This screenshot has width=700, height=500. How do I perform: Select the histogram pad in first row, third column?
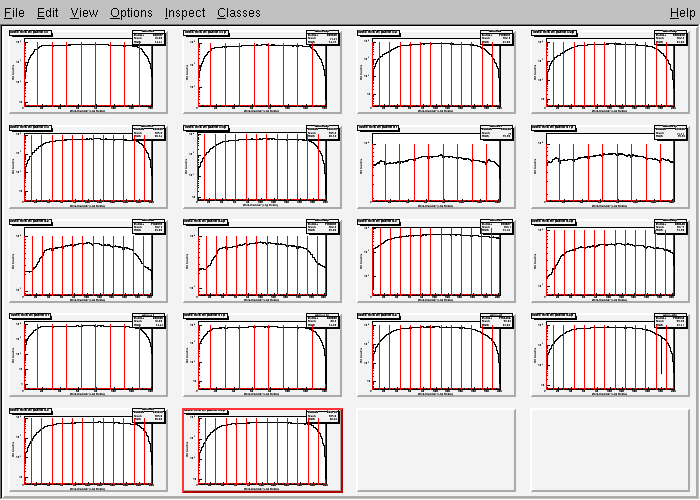coord(436,71)
